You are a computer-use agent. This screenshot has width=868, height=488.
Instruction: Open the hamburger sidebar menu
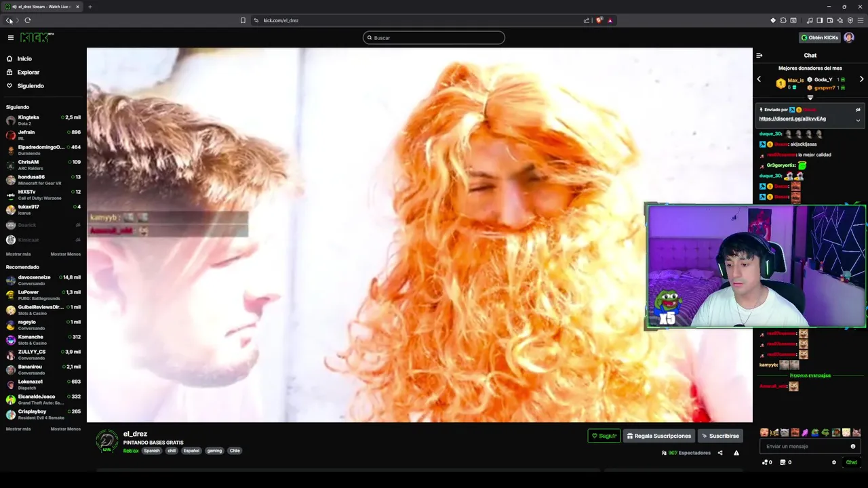coord(10,38)
